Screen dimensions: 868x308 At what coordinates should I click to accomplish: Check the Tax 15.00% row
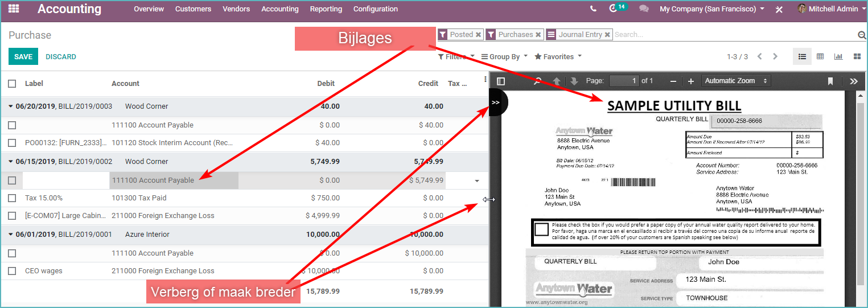12,198
